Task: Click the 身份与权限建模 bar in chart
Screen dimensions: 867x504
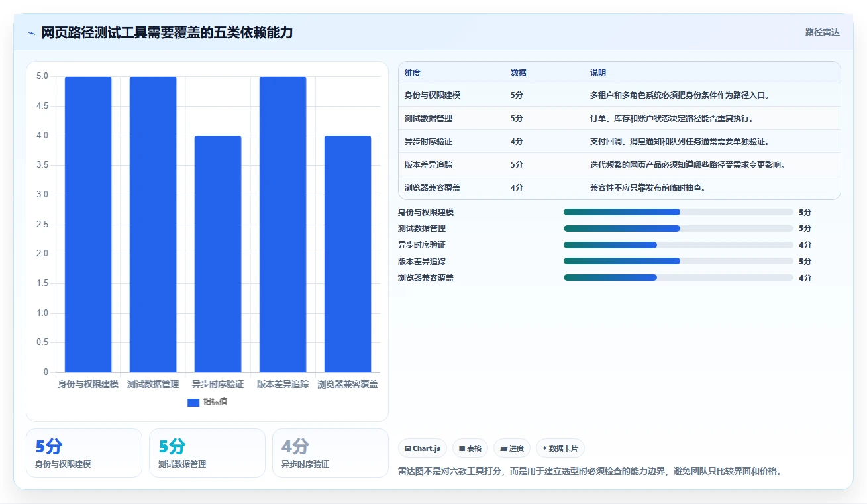Action: [x=88, y=224]
